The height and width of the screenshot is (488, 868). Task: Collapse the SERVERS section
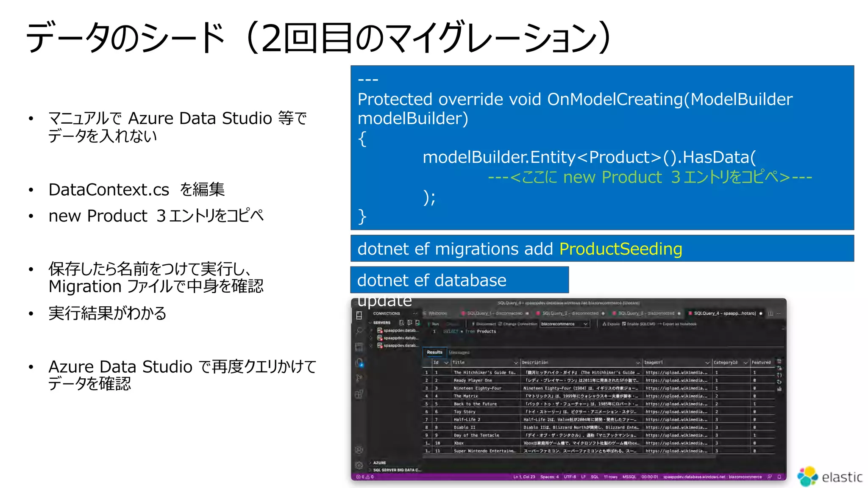[380, 322]
